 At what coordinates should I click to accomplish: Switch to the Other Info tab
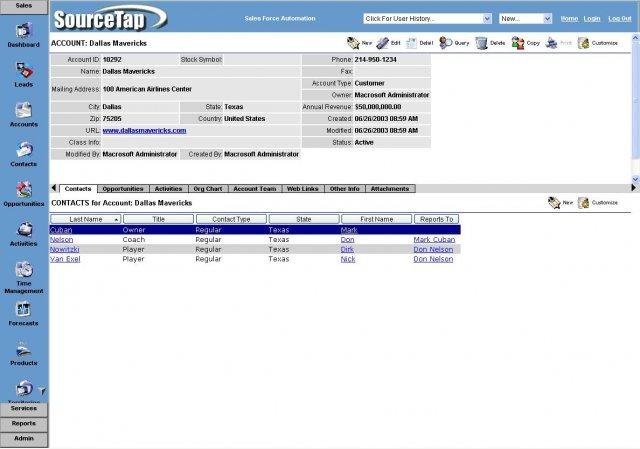click(x=344, y=189)
